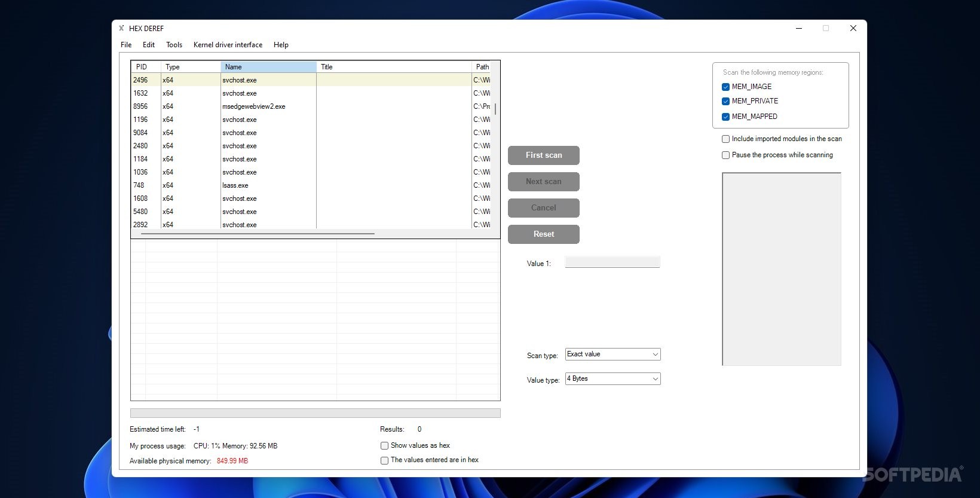Click the HEX DEREF app icon in title bar
The width and height of the screenshot is (980, 498).
[121, 28]
